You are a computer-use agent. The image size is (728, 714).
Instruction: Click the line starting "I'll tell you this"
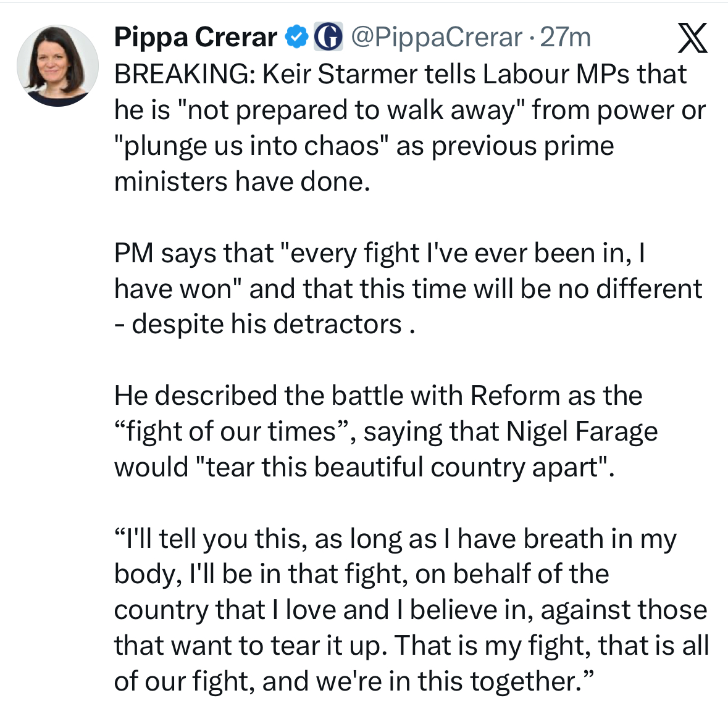395,539
